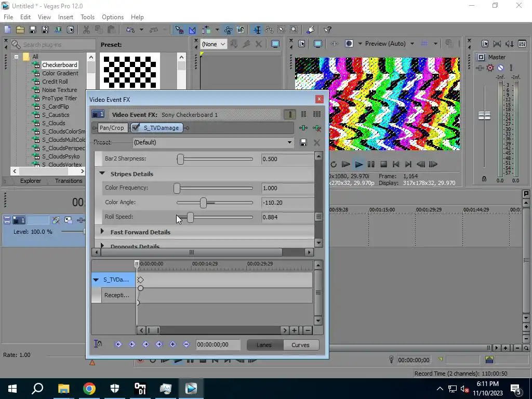This screenshot has width=532, height=399.
Task: Open the Tools menu
Action: pos(87,17)
